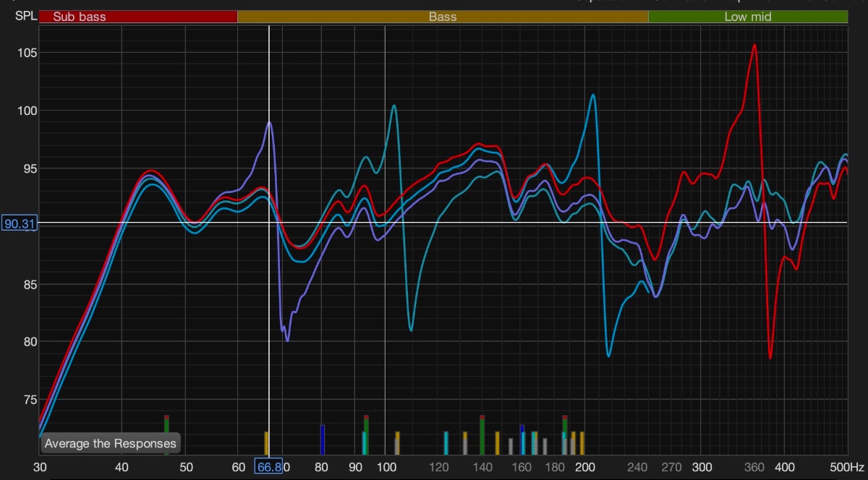This screenshot has height=480, width=868.
Task: Click the blue mode marker at 80 Hz
Action: [323, 439]
